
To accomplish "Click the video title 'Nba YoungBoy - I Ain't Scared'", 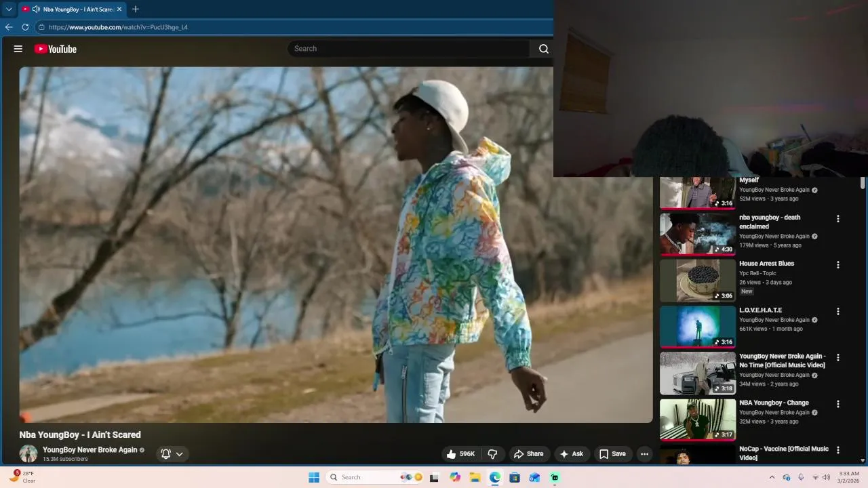I will 80,434.
